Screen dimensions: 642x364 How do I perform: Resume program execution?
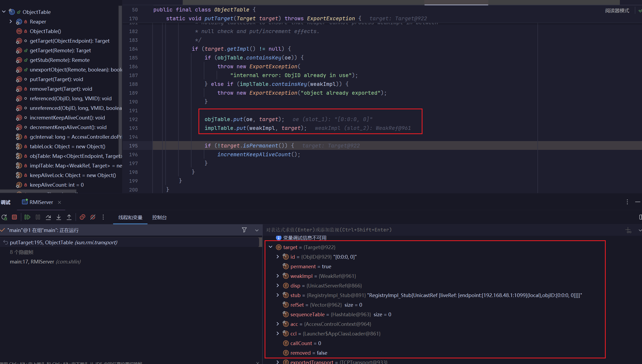click(27, 217)
